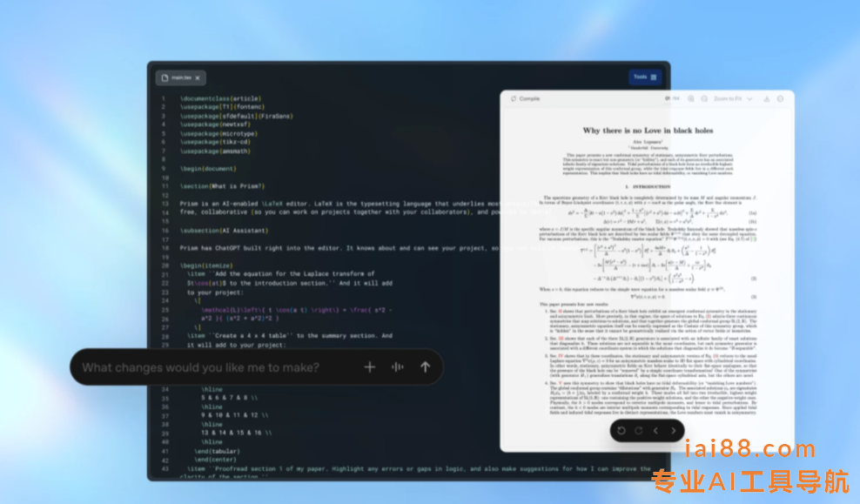The width and height of the screenshot is (860, 504).
Task: Compile the LaTeX document
Action: click(526, 99)
